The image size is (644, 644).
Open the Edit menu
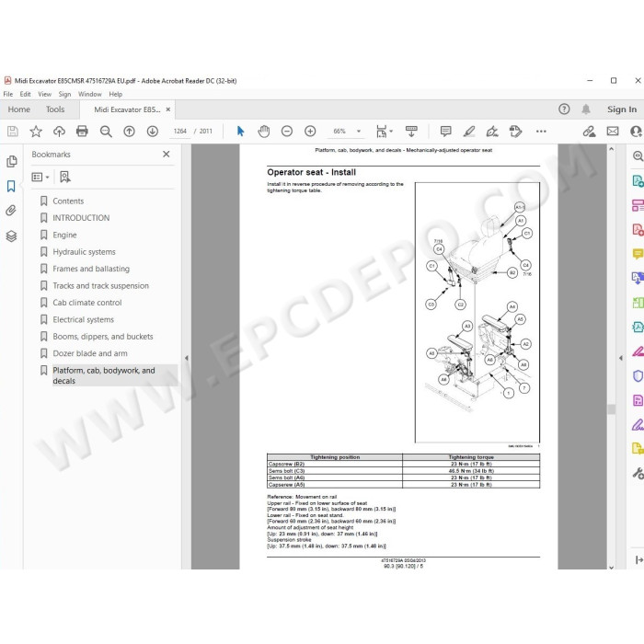(25, 94)
